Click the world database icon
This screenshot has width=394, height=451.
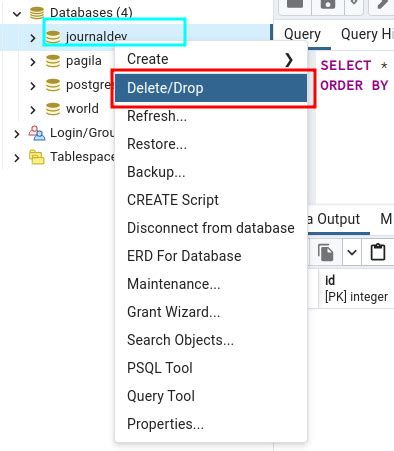(53, 109)
